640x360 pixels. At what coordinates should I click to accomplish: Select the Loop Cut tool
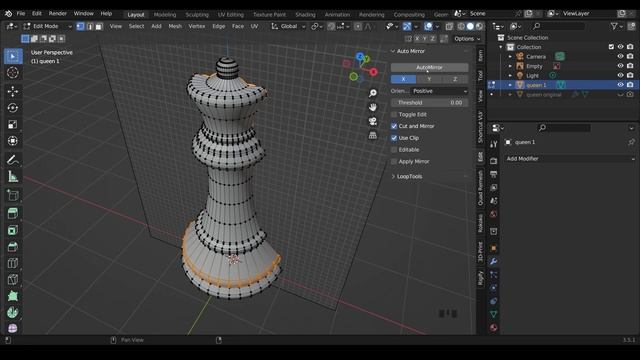point(13,263)
